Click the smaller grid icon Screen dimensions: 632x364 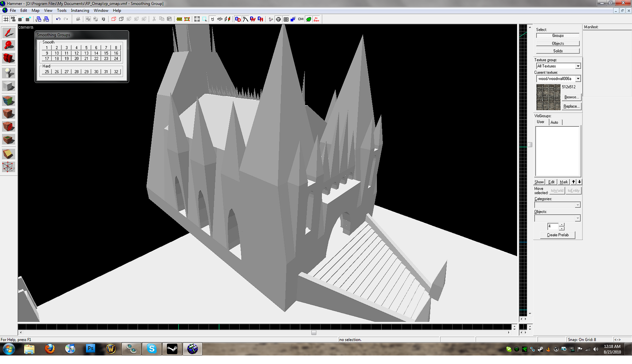coord(21,19)
